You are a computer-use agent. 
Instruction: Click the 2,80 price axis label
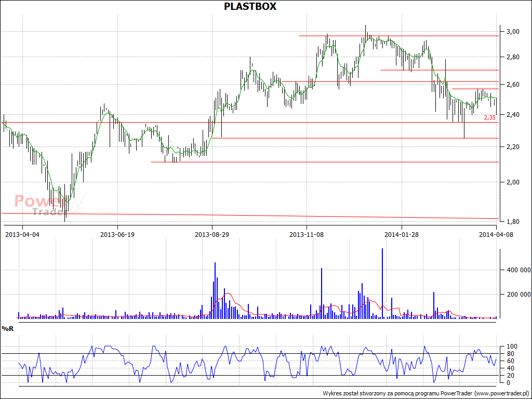pos(513,57)
